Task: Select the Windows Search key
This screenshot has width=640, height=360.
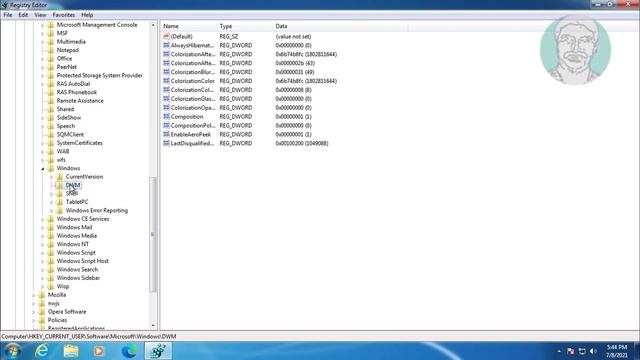Action: [77, 269]
